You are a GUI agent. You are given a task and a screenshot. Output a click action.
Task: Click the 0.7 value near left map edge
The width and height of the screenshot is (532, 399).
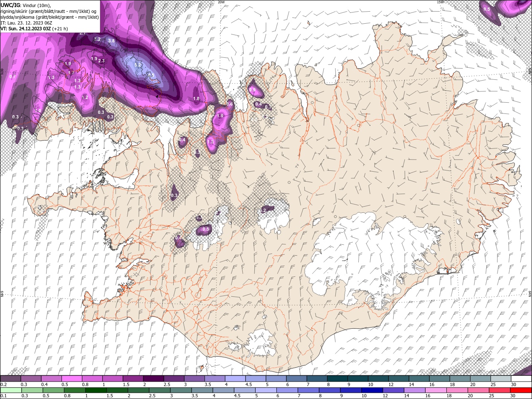click(x=12, y=76)
